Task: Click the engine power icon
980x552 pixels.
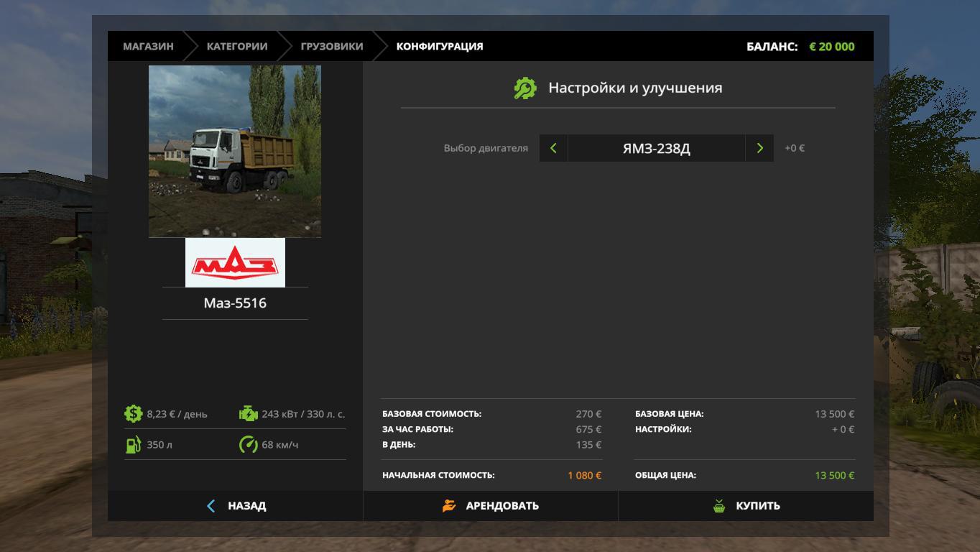Action: click(x=248, y=413)
